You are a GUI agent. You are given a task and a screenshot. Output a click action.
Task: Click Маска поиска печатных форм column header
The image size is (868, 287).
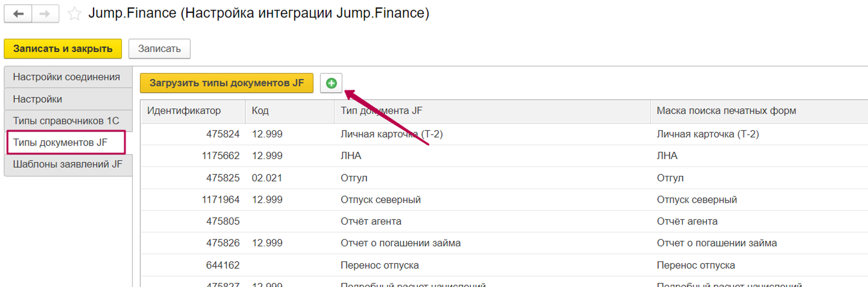726,111
